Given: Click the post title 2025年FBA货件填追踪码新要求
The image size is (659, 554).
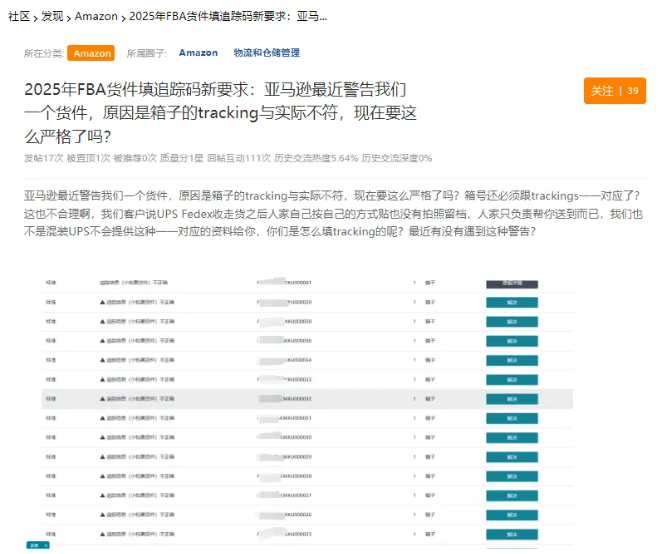Looking at the screenshot, I should (220, 113).
